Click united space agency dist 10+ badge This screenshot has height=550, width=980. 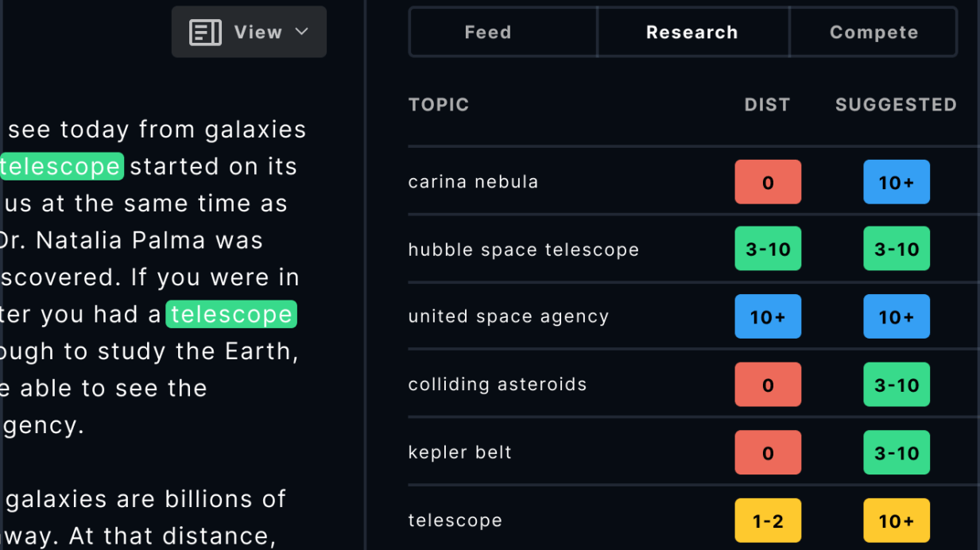[x=767, y=317]
